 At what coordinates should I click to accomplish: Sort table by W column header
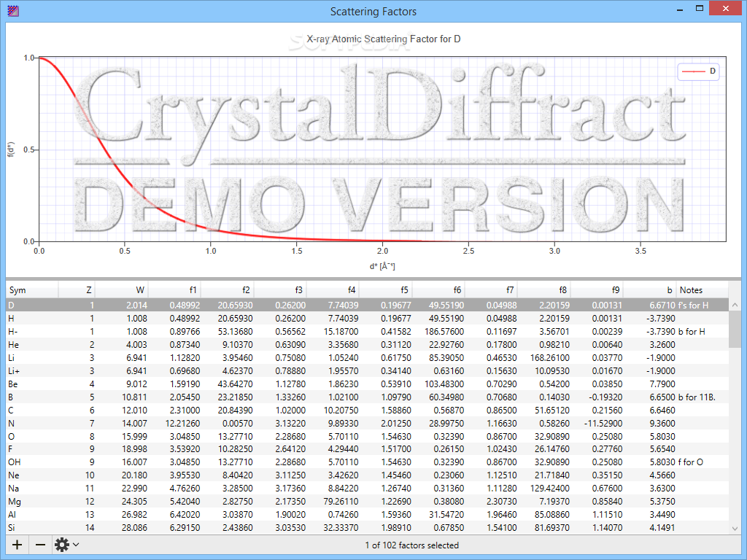(122, 290)
